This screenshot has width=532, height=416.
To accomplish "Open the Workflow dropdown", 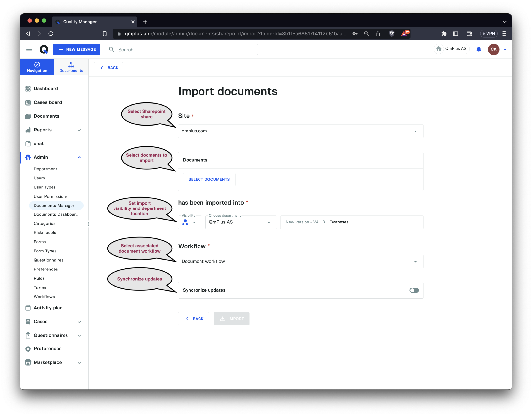I will click(x=300, y=262).
